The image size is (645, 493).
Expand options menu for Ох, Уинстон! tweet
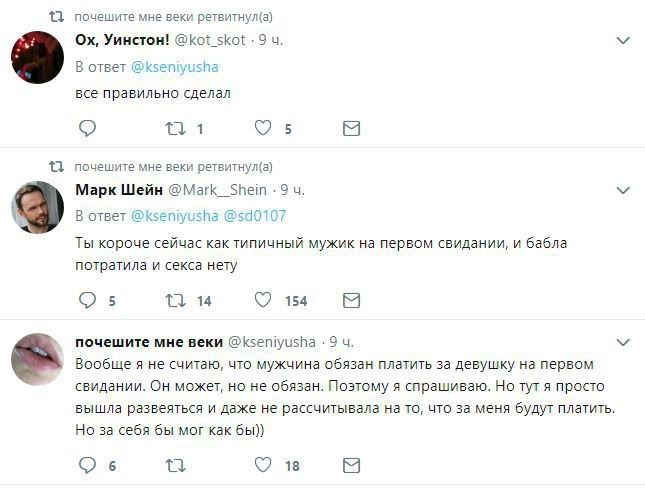pos(623,41)
